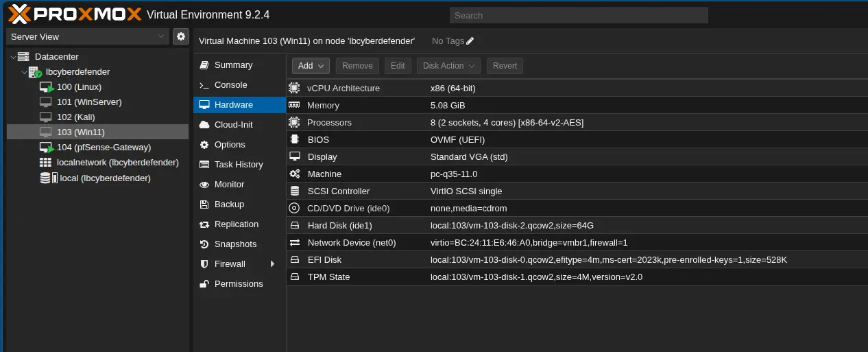Switch to the Console tab
868x352 pixels.
click(x=239, y=85)
